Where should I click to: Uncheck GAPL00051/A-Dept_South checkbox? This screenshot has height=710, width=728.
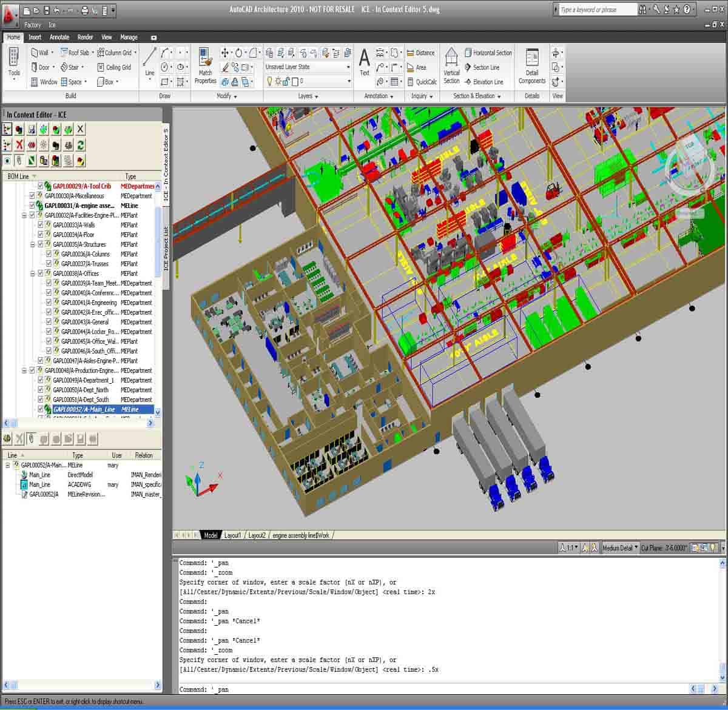(41, 400)
